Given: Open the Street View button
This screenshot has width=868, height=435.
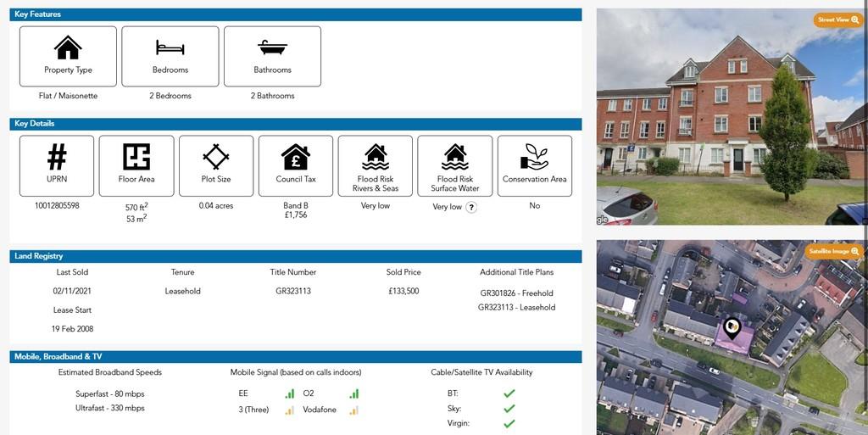Looking at the screenshot, I should (x=837, y=20).
